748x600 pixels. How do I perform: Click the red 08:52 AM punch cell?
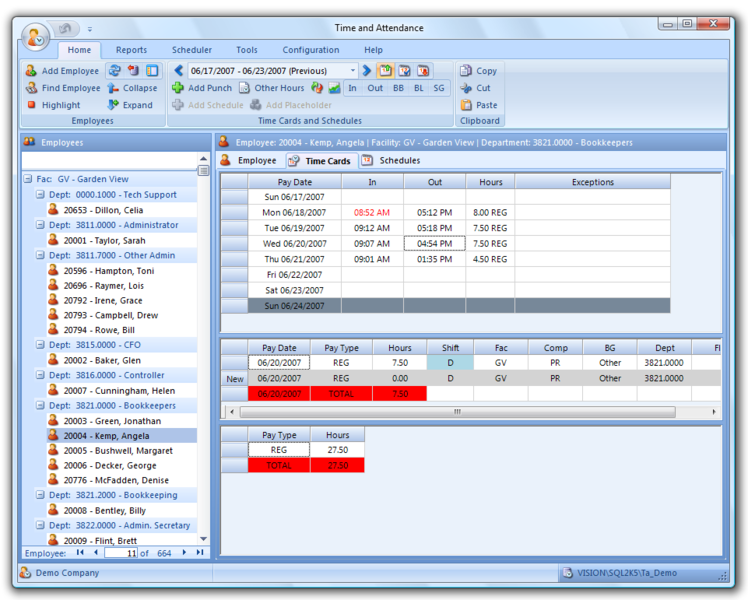372,213
